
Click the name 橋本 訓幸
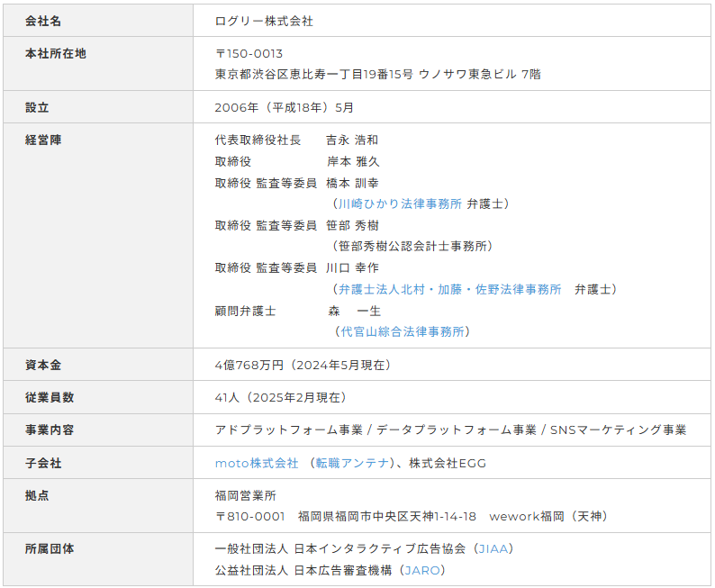coord(352,183)
